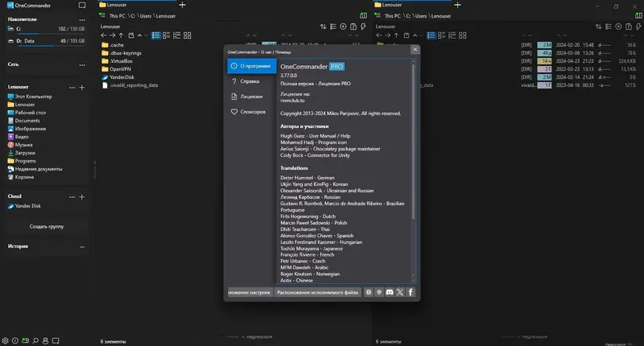Open settings gear in bottom-left corner
644x346 pixels.
tap(5, 340)
